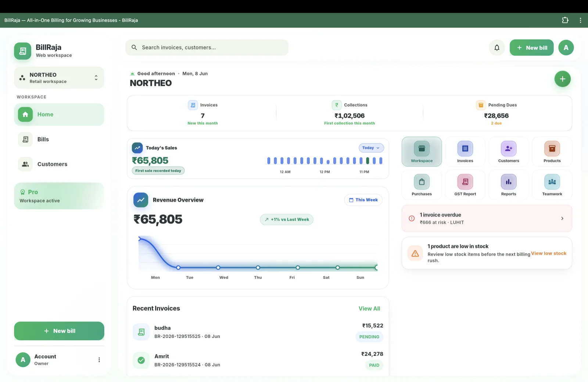Click New bill button in sidebar
The height and width of the screenshot is (382, 588).
[x=59, y=331]
